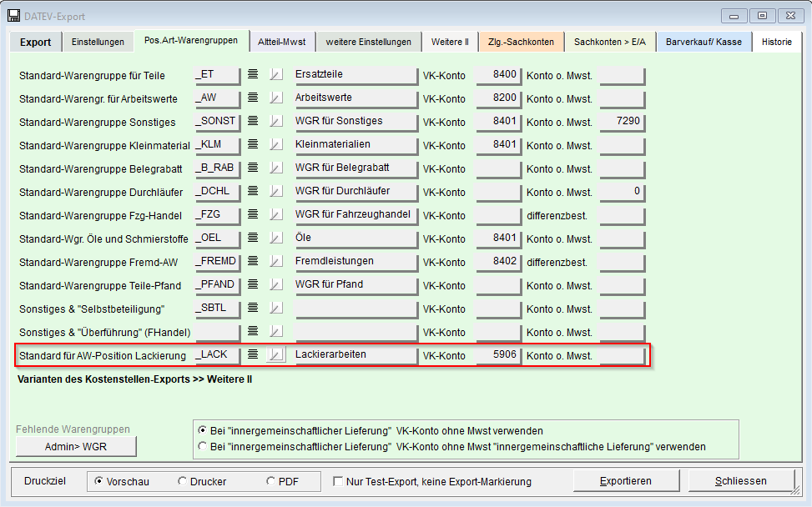Viewport: 812px width, 507px height.
Task: Click edit pencil icon in _FREMD row
Action: (276, 261)
